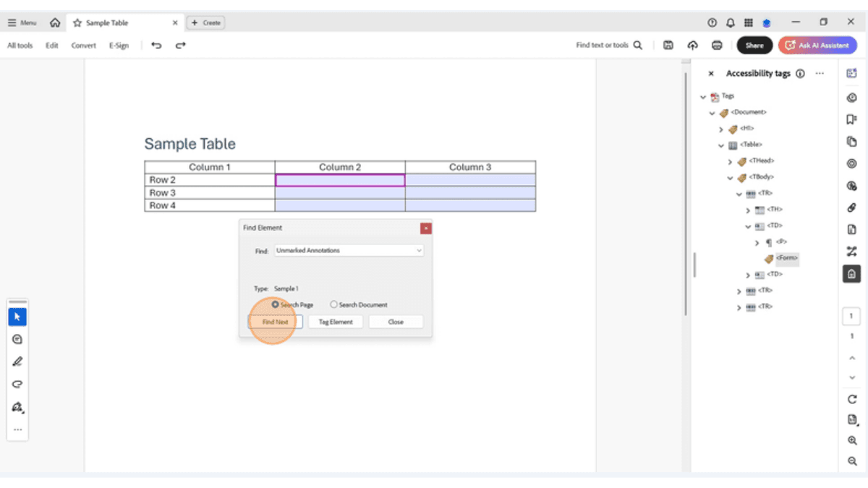Open the Add comment tool
The width and height of the screenshot is (868, 488).
17,338
